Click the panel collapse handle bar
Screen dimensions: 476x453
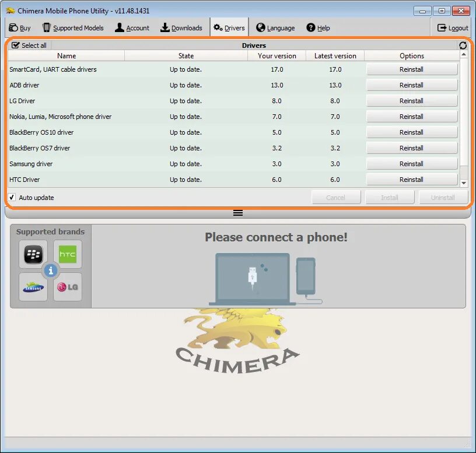pyautogui.click(x=238, y=213)
